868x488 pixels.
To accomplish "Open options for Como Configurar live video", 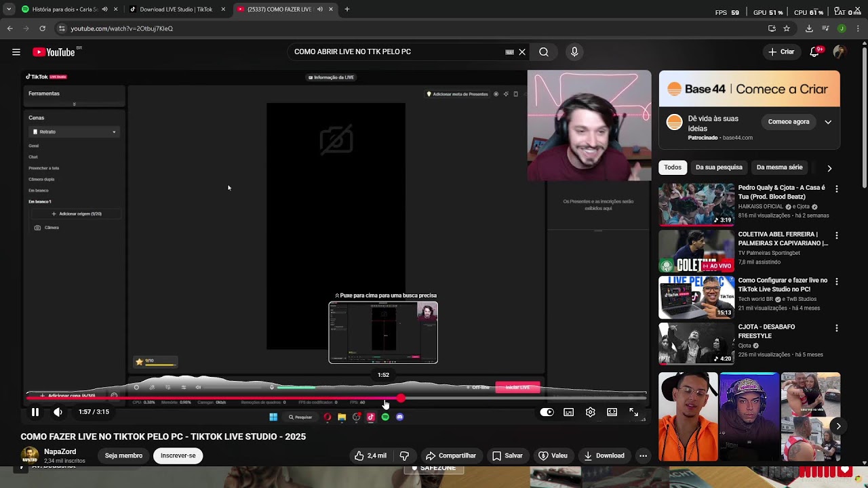I will [x=836, y=282].
